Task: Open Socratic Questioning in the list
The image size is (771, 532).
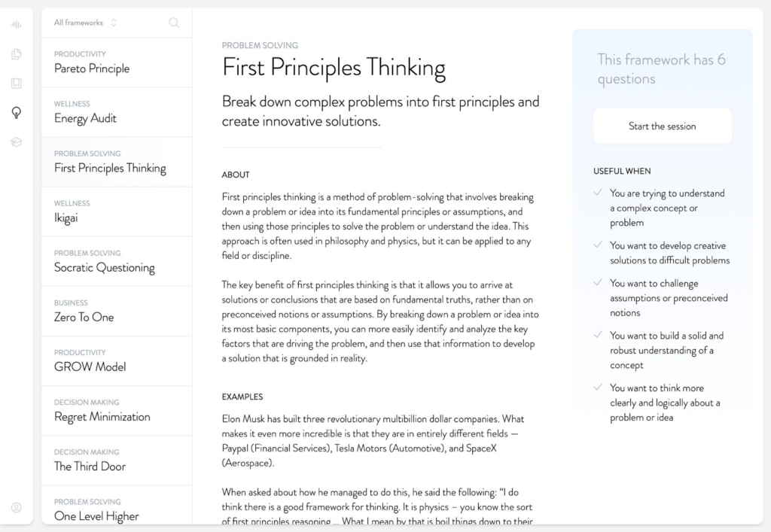Action: 117,262
